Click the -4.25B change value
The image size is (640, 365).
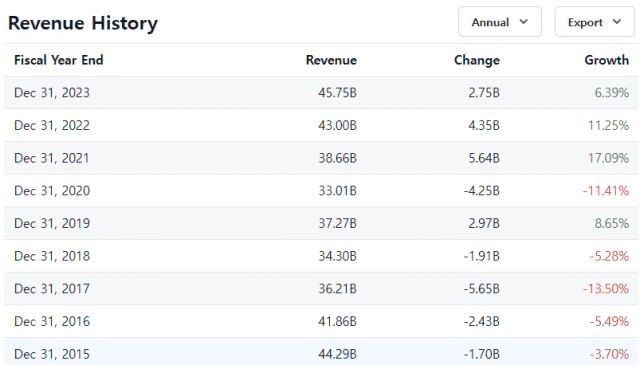(x=482, y=191)
